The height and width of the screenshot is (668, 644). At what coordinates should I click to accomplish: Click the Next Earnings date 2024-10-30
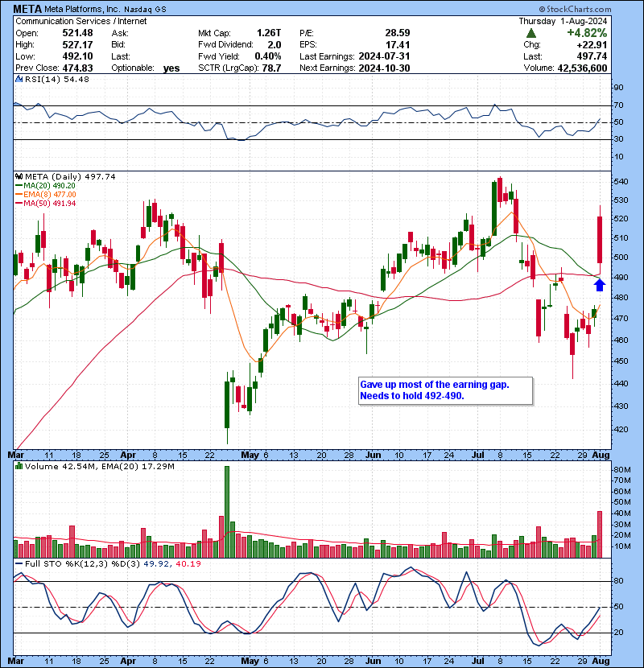(384, 68)
